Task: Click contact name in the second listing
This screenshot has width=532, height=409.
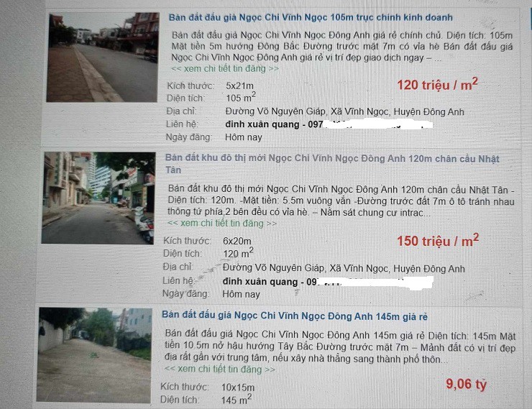Action: 260,282
